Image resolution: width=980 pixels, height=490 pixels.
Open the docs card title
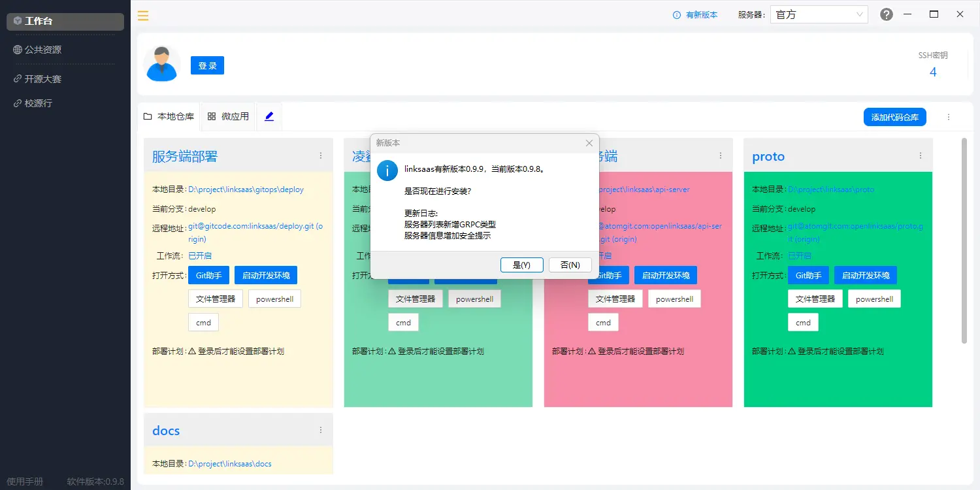click(x=166, y=431)
